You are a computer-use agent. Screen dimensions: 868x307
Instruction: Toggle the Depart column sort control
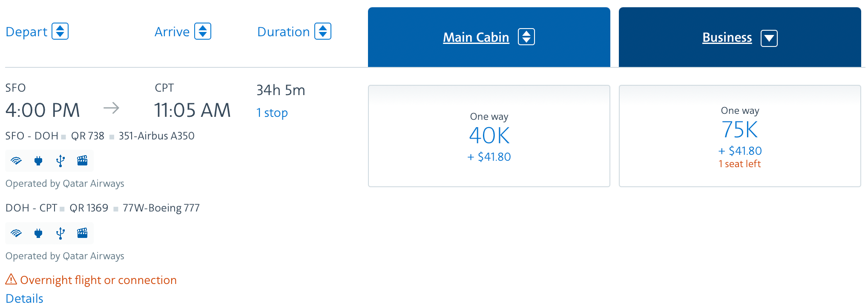[x=61, y=31]
